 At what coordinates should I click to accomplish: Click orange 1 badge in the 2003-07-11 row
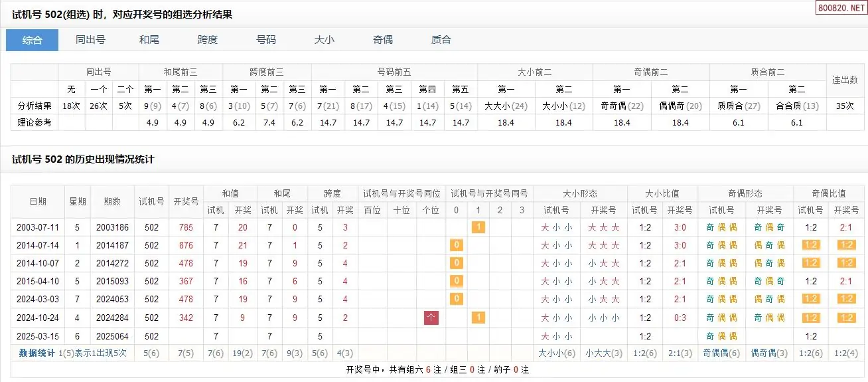coord(478,227)
